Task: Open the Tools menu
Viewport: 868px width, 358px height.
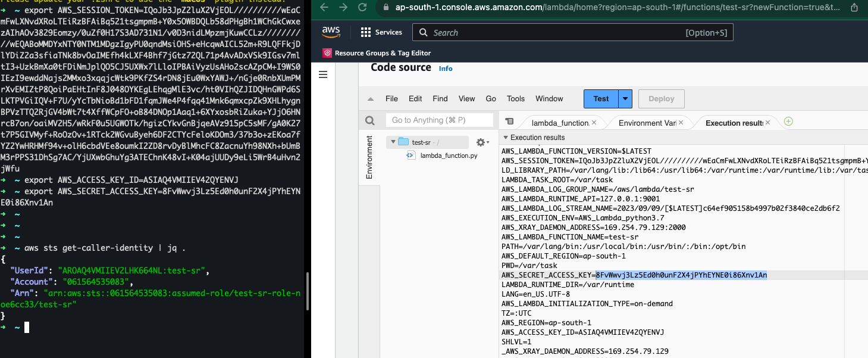Action: pos(516,99)
